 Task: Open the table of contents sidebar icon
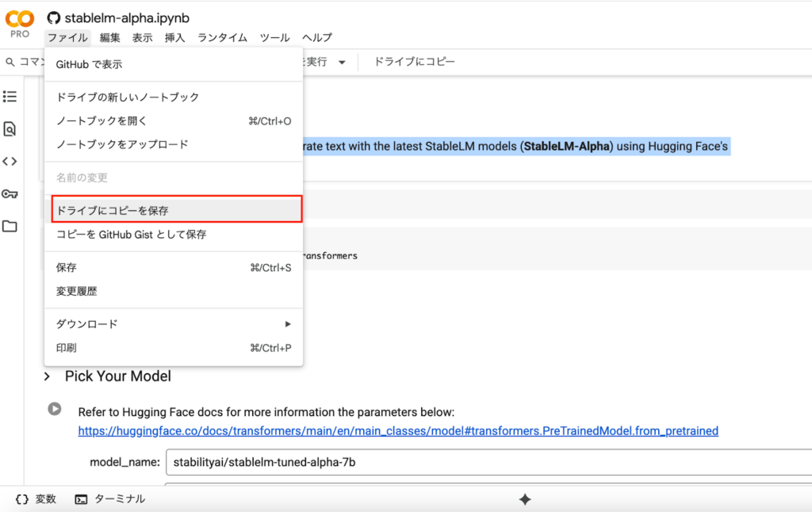10,96
